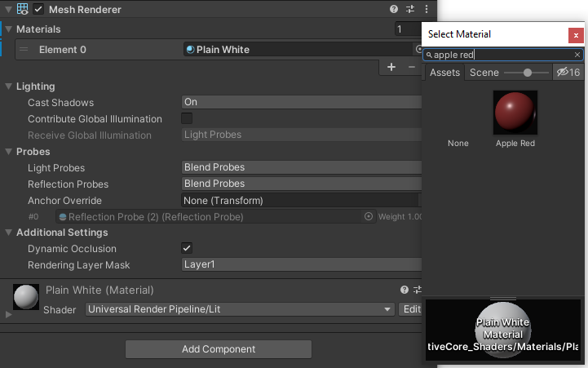Switch to the Assets tab

[444, 73]
